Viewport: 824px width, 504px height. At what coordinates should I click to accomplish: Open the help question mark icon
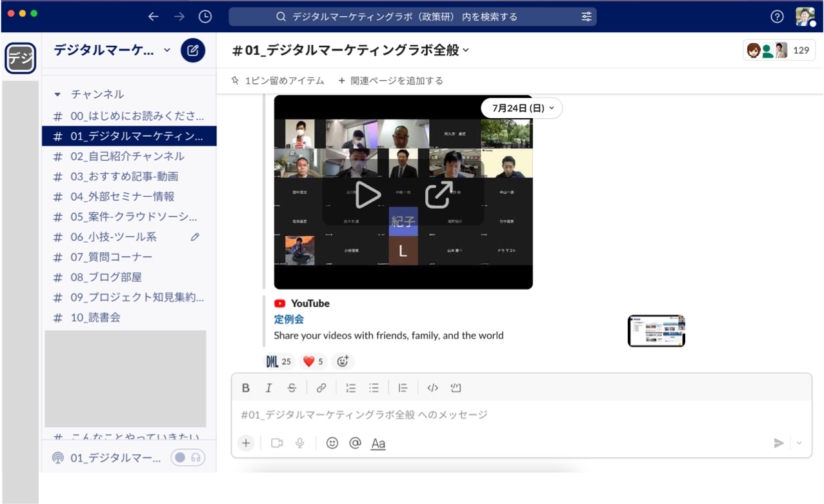(x=777, y=17)
